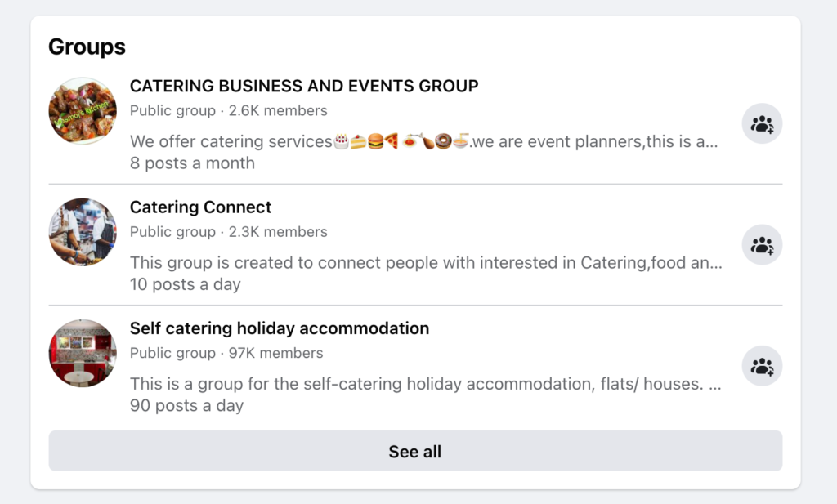Image resolution: width=837 pixels, height=504 pixels.
Task: Click the join icon for Catering Connect
Action: [762, 245]
